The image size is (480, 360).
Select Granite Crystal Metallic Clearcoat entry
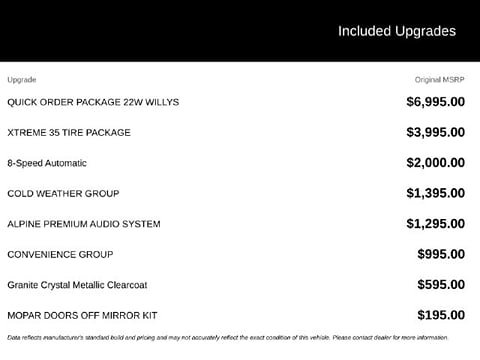[x=77, y=285]
